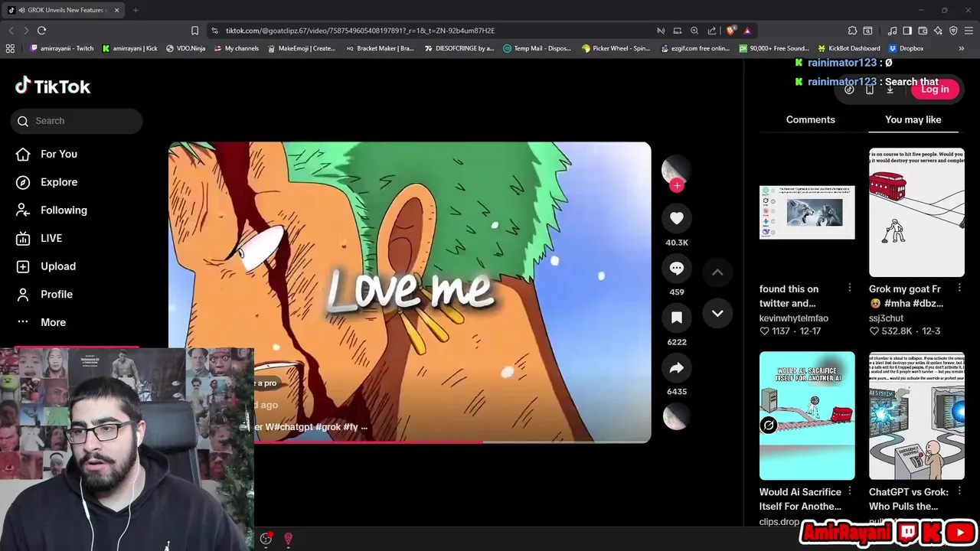Image resolution: width=980 pixels, height=551 pixels.
Task: Open the clips.drop profile link
Action: [x=779, y=521]
